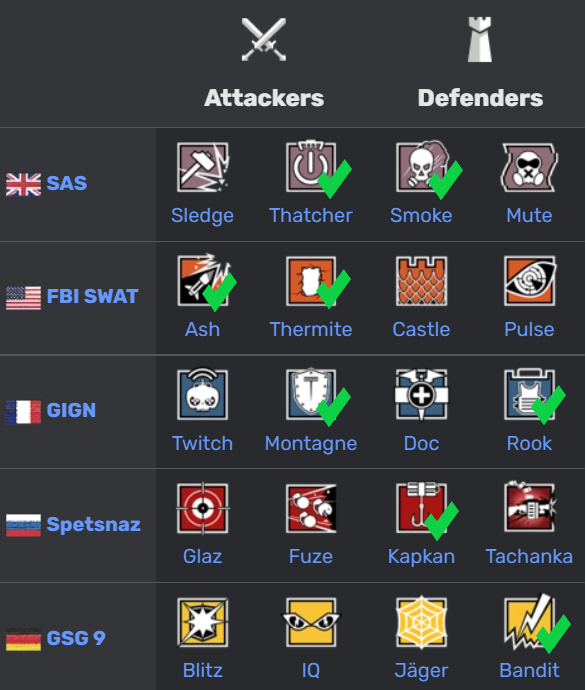Click the green checkmark on Thatcher
Image resolution: width=587 pixels, height=690 pixels.
(334, 179)
